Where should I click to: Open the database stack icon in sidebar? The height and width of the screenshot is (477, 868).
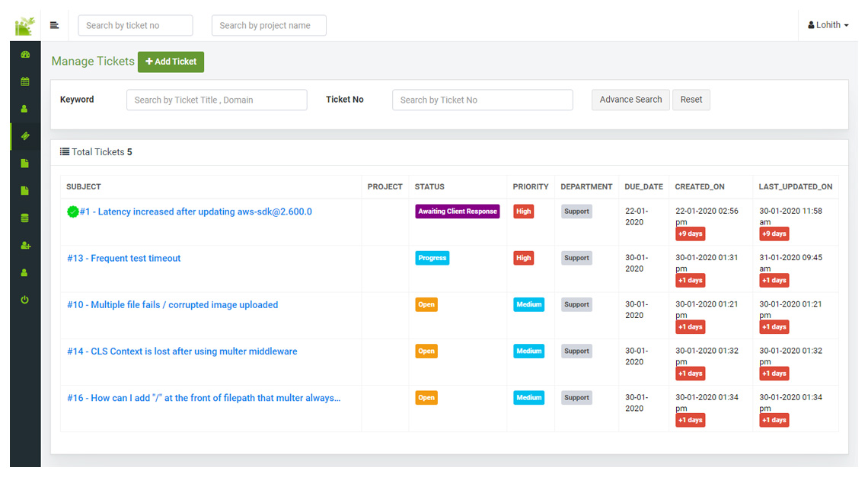click(24, 218)
